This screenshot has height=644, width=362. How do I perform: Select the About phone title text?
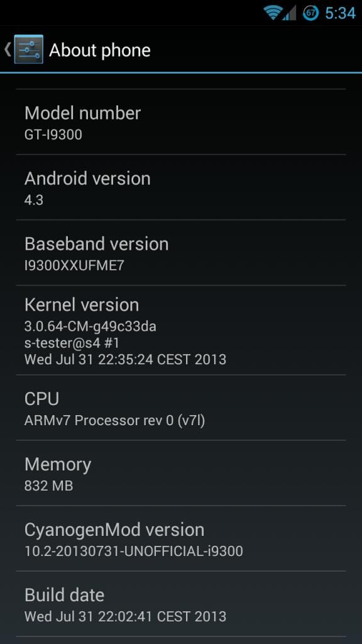[x=100, y=50]
